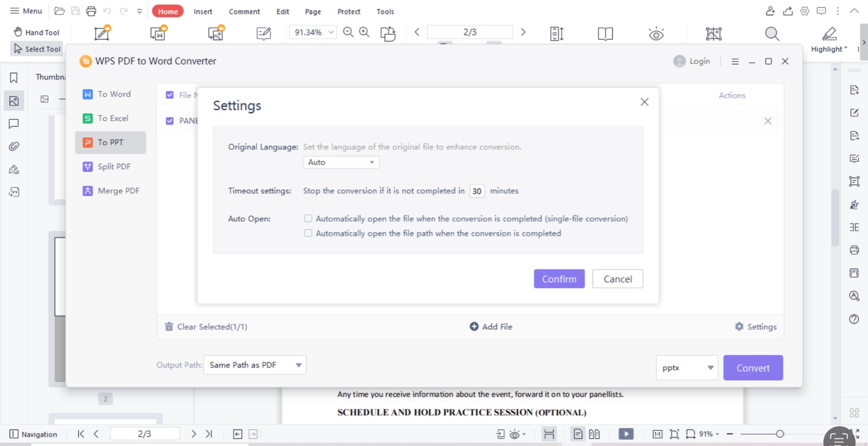
Task: Check the single-file auto open option
Action: [x=308, y=218]
